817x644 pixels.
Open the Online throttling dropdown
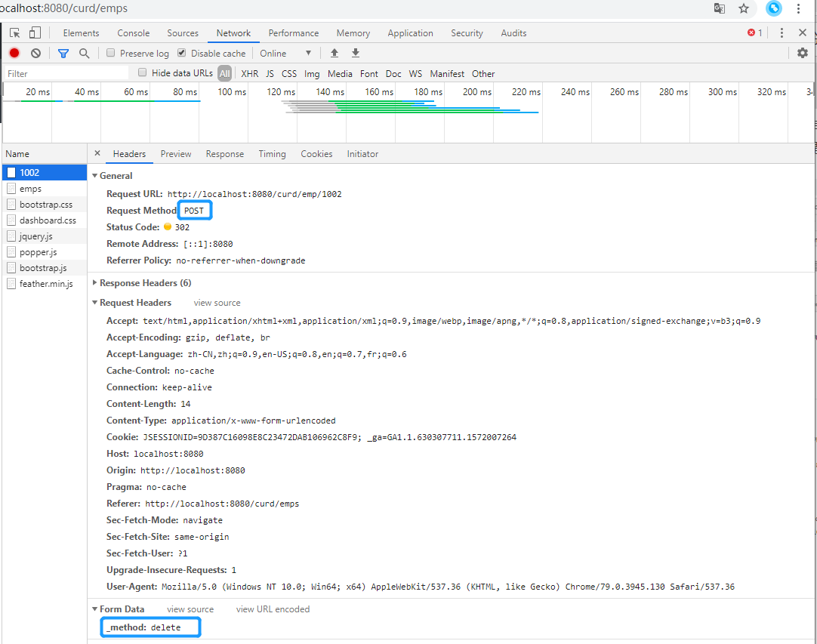pyautogui.click(x=285, y=53)
